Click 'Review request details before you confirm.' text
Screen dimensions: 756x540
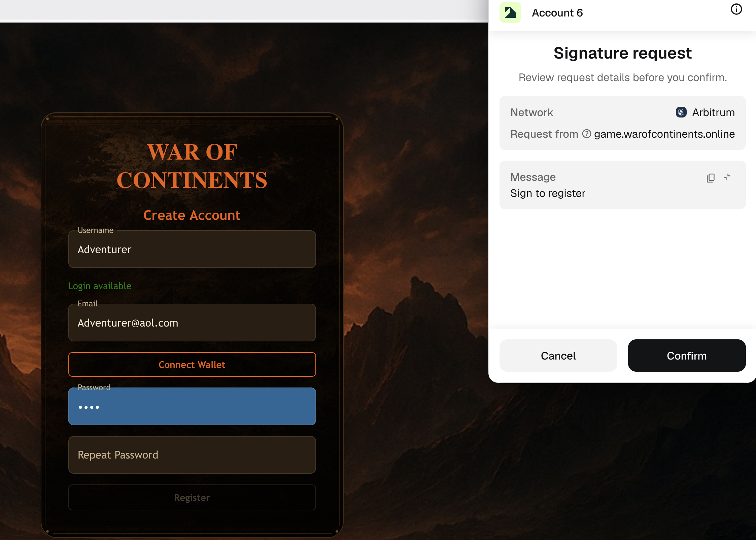coord(622,77)
